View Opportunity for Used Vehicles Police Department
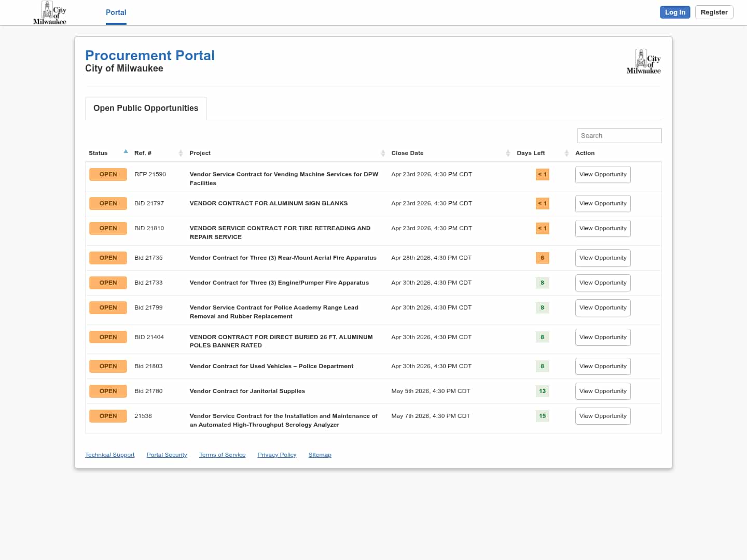 602,367
